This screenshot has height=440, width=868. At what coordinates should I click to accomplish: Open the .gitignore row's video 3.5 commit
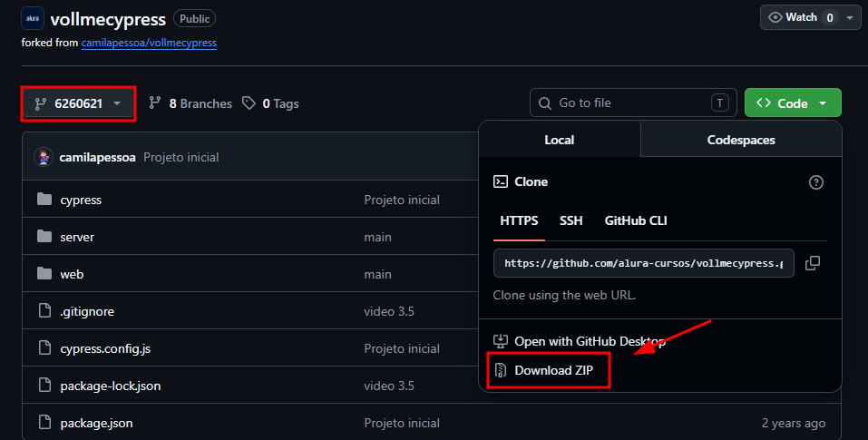point(388,311)
